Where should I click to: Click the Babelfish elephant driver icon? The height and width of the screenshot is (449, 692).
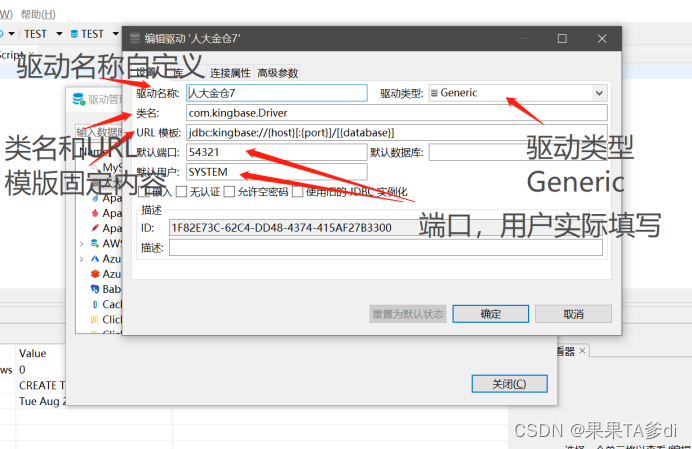pyautogui.click(x=94, y=289)
